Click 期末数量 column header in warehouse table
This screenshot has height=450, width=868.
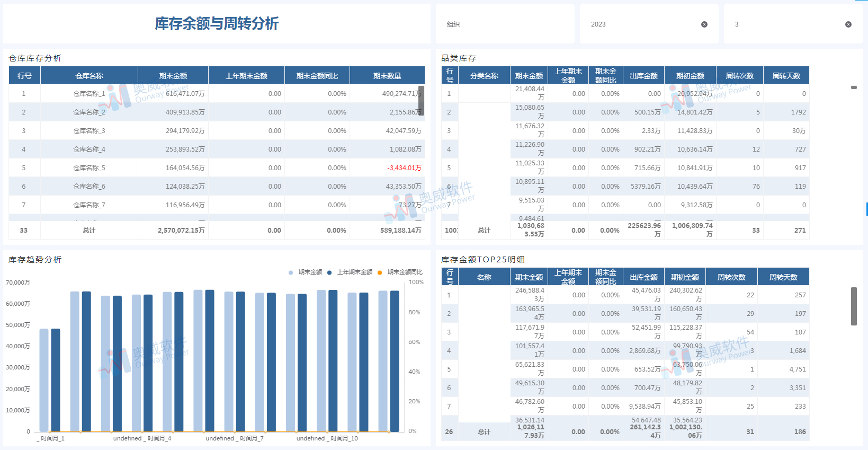(x=387, y=76)
